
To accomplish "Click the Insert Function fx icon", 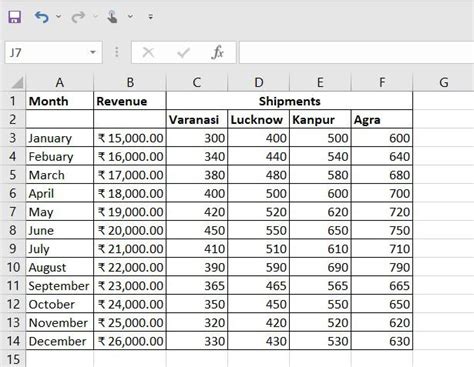I will pos(217,52).
